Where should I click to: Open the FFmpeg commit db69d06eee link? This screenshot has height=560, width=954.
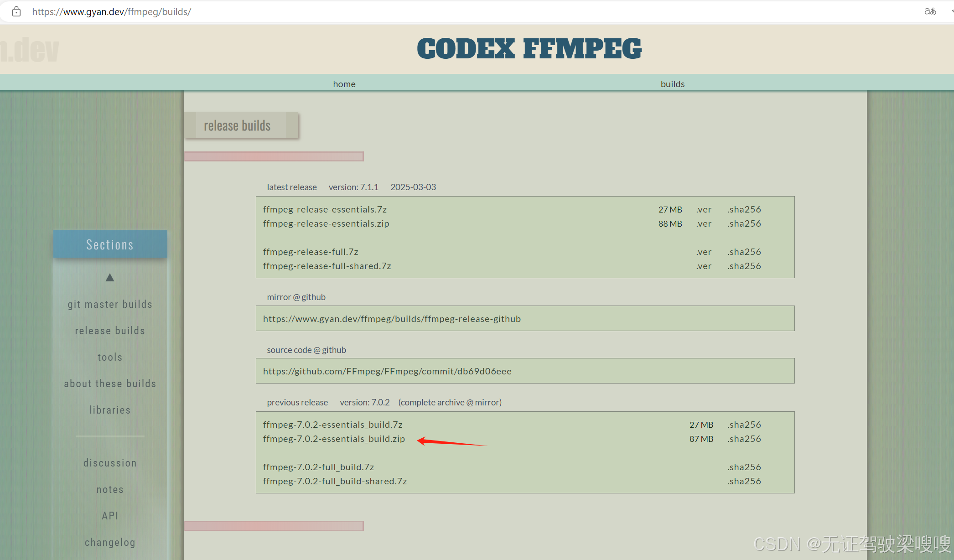click(387, 371)
